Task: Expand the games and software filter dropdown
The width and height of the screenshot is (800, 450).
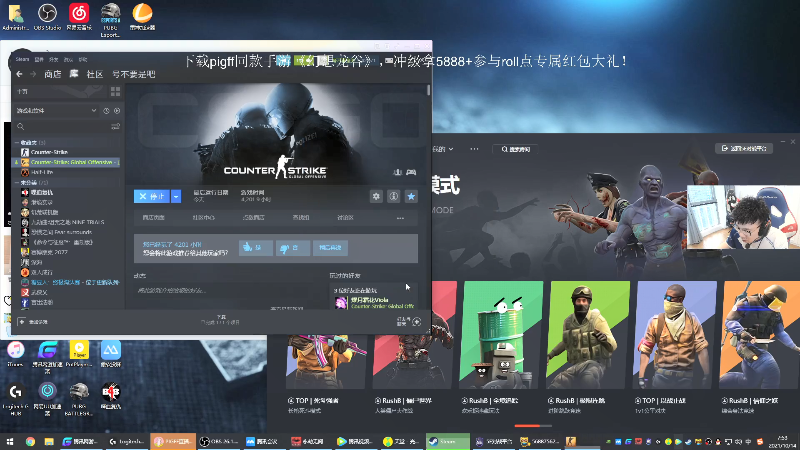Action: click(x=56, y=111)
